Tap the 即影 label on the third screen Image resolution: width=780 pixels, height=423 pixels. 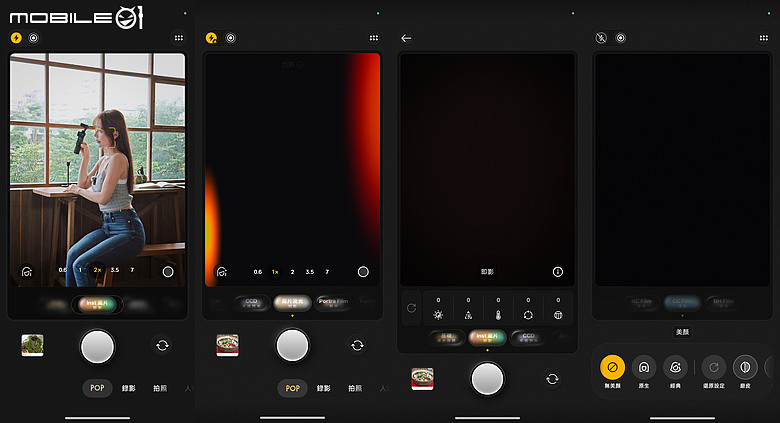click(487, 272)
